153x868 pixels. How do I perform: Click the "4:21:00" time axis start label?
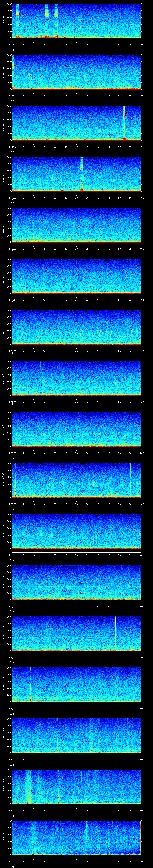12,402
